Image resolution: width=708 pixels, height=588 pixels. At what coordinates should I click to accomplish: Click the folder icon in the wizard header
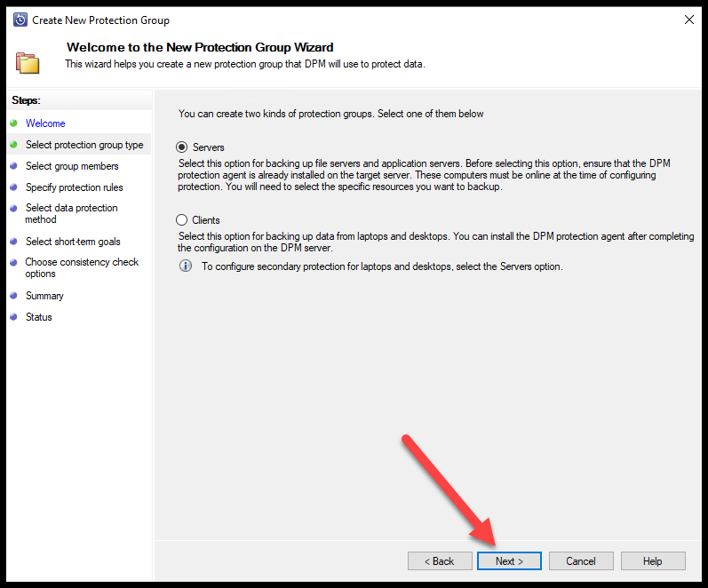click(x=28, y=63)
